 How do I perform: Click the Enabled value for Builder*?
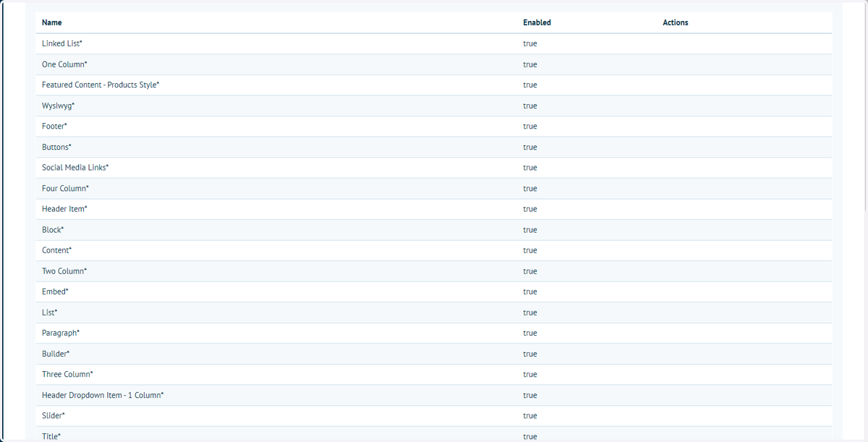[530, 353]
